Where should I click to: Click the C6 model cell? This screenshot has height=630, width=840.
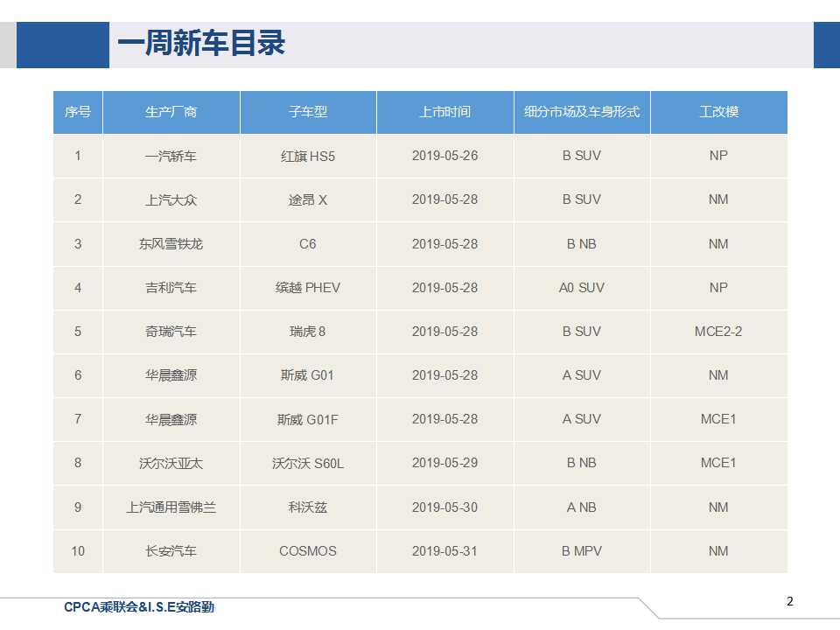click(x=308, y=244)
